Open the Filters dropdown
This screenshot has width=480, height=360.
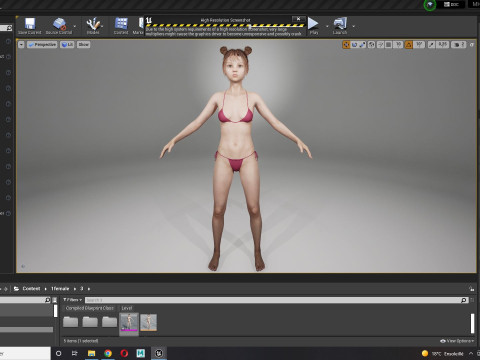(x=72, y=300)
